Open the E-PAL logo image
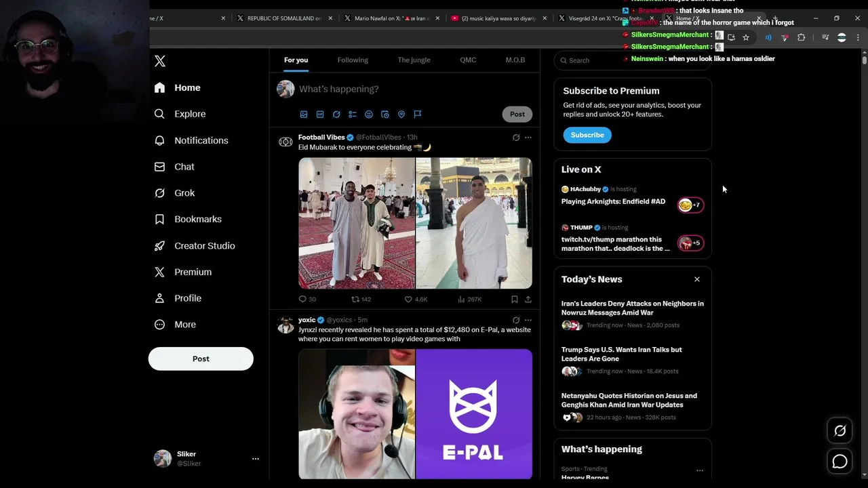 point(474,414)
